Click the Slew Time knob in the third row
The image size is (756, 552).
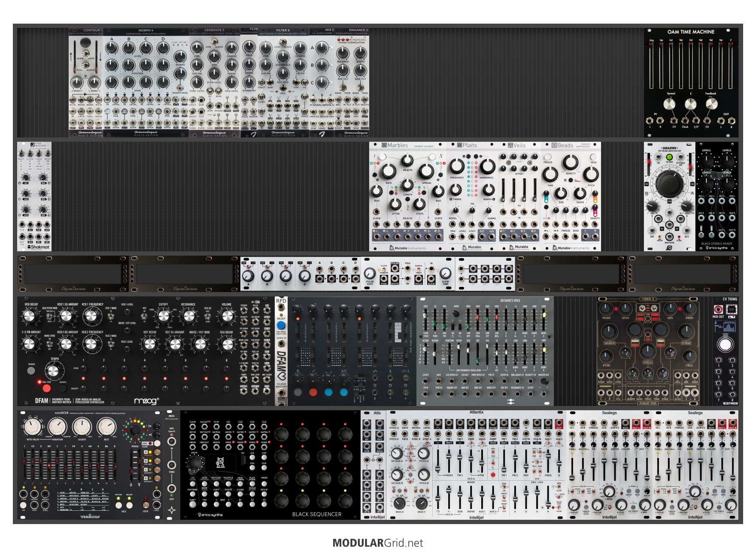446,273
